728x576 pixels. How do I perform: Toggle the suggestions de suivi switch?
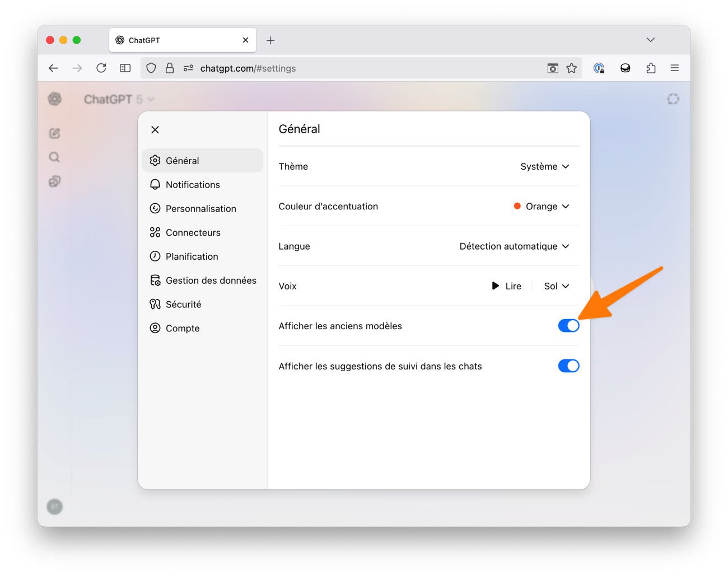pos(568,366)
